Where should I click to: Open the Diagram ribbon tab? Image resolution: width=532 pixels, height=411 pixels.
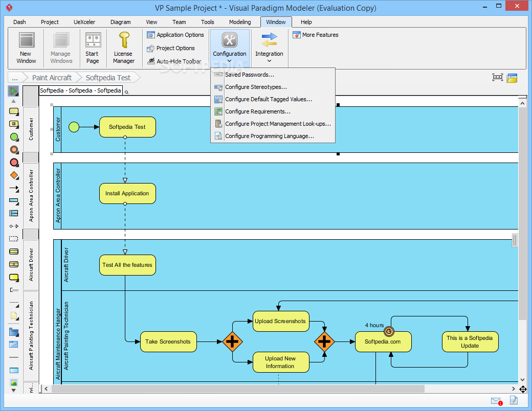(x=120, y=22)
